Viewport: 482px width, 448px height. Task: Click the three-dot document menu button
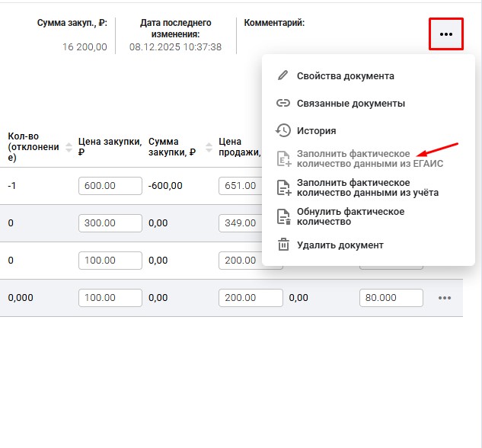(x=445, y=34)
